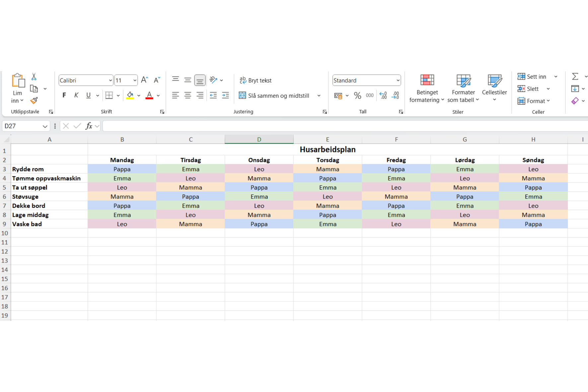Image resolution: width=588 pixels, height=392 pixels.
Task: Click the increase font size icon
Action: point(144,80)
